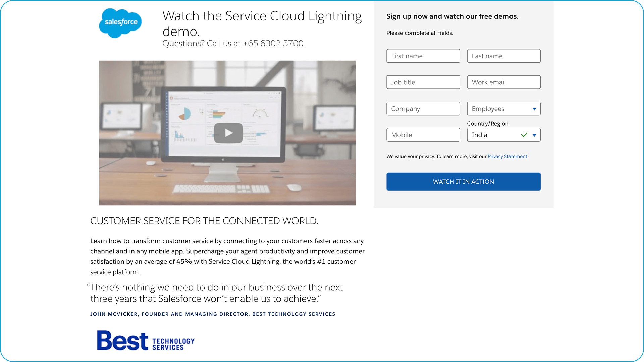The image size is (644, 362).
Task: Click the Country/Region field label
Action: (x=487, y=124)
